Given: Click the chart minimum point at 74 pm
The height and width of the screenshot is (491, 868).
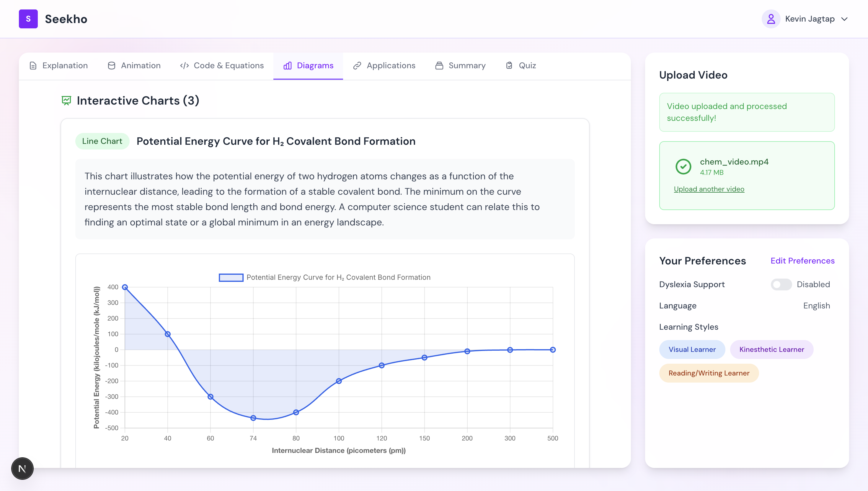Looking at the screenshot, I should tap(253, 418).
